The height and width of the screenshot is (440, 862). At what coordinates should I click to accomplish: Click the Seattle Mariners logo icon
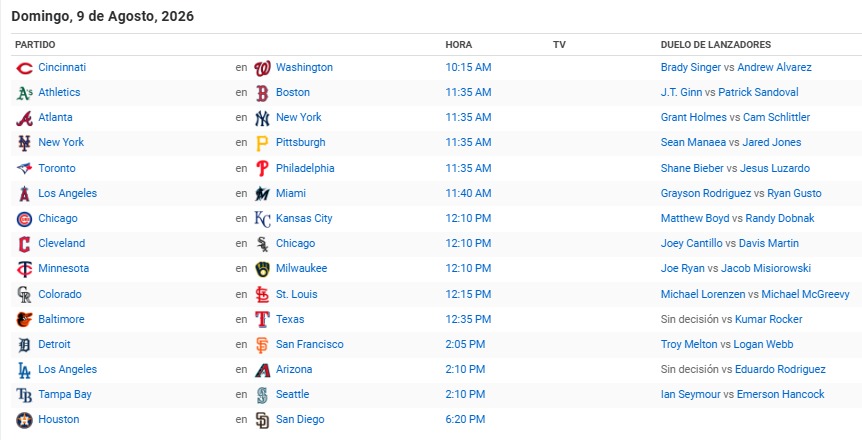click(x=262, y=395)
